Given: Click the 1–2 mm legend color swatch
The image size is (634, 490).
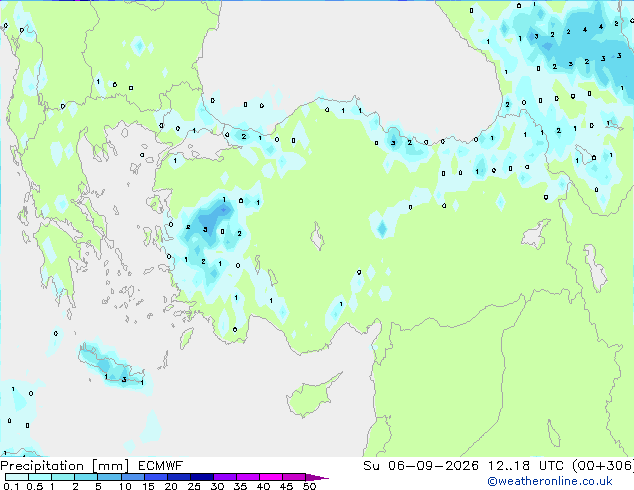Looking at the screenshot, I should [63, 477].
